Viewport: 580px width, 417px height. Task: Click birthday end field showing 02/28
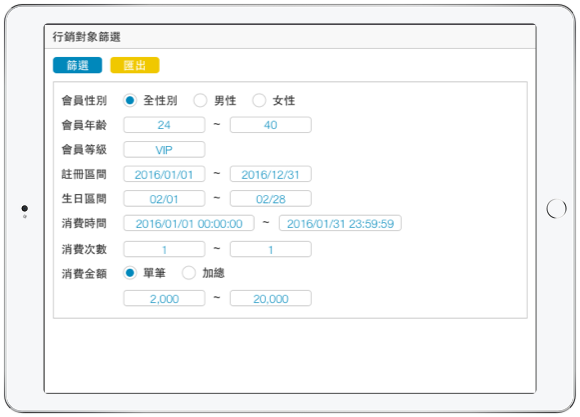[x=271, y=199]
